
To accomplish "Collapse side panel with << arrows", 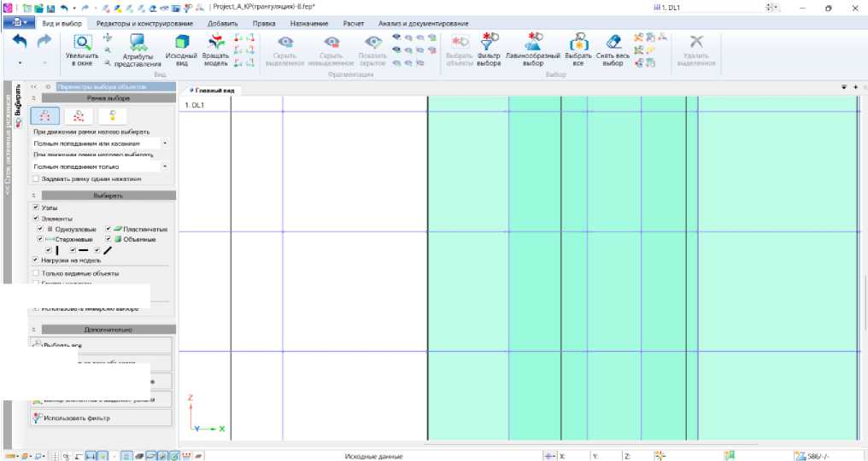I will click(x=34, y=86).
